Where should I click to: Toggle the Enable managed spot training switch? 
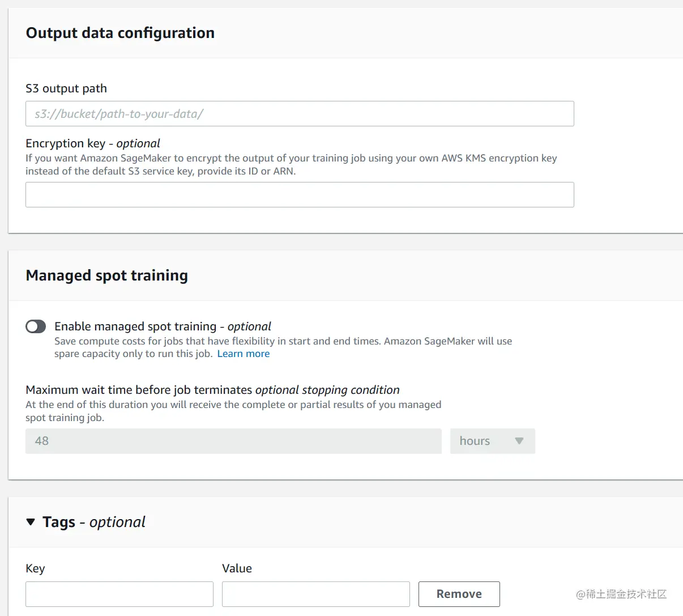36,326
